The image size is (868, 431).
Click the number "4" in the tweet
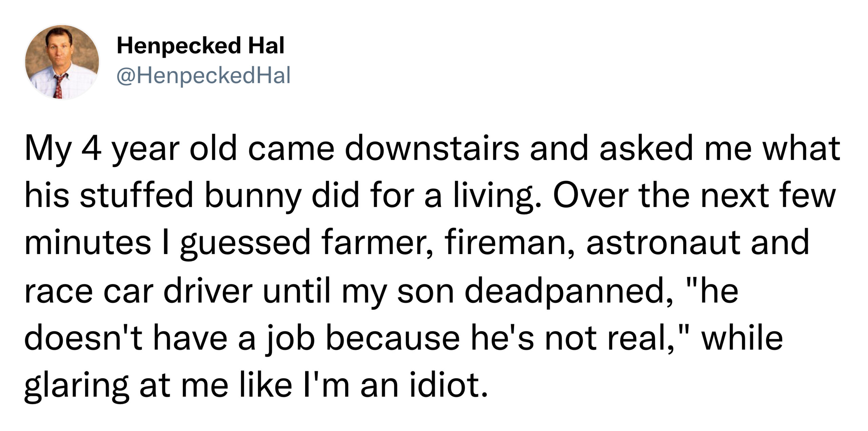(91, 149)
